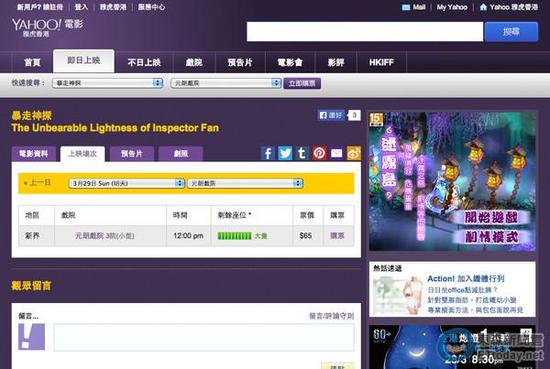Share movie on Pinterest icon
Screen dimensions: 550x369
[x=319, y=154]
